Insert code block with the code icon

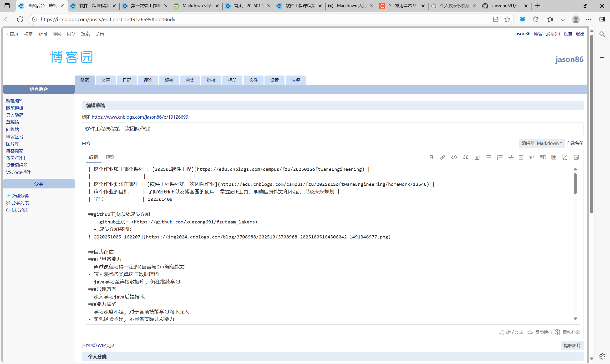point(454,157)
